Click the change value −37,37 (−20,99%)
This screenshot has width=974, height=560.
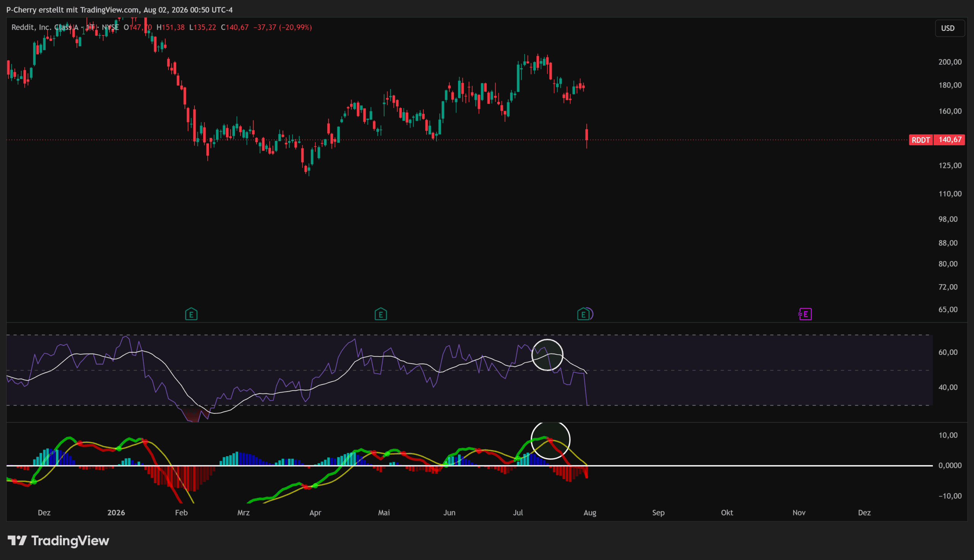coord(283,27)
